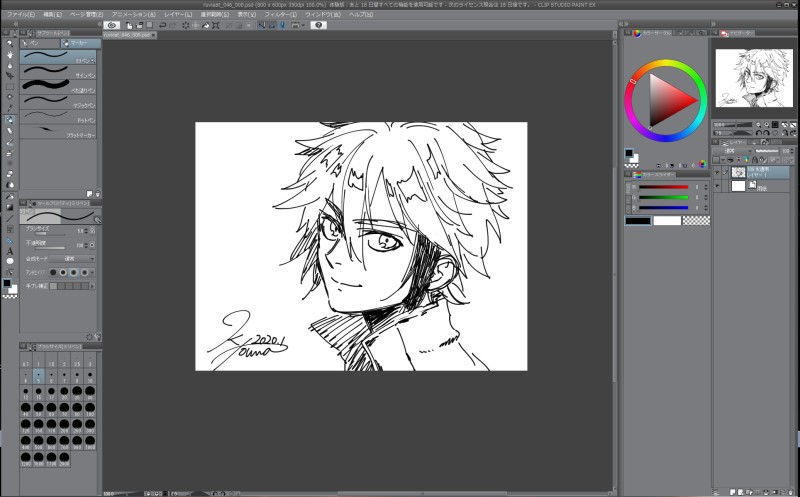800x497 pixels.
Task: Open the ファイル(F) menu
Action: [x=21, y=14]
